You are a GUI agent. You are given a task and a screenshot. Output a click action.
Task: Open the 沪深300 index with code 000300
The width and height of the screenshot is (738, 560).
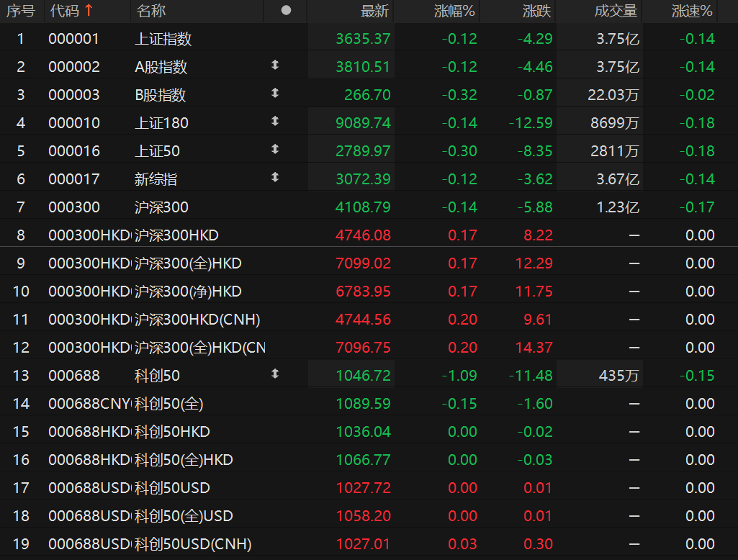pos(161,207)
